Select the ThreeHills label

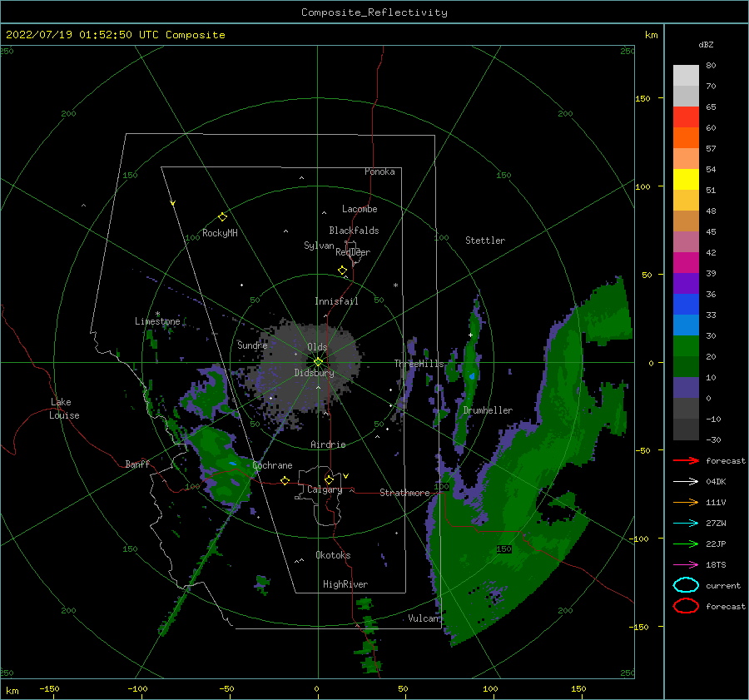click(419, 364)
